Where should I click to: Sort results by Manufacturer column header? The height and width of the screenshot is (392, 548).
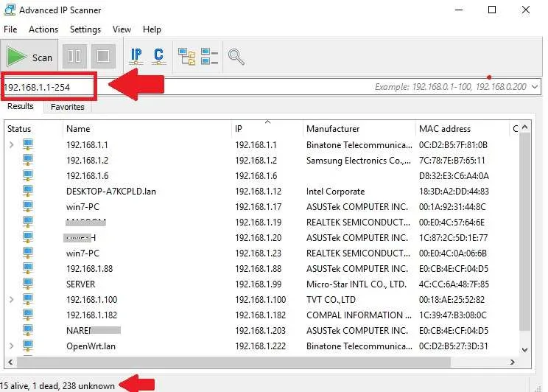333,129
